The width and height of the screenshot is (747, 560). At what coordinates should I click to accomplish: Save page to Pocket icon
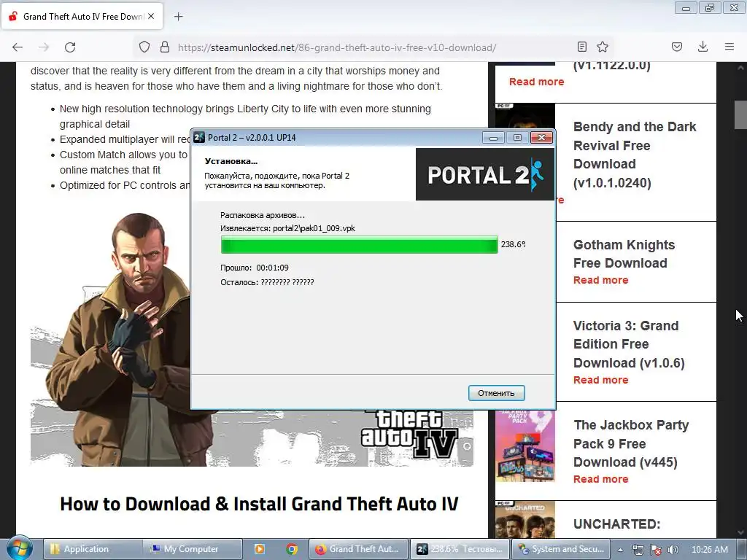[x=677, y=47]
